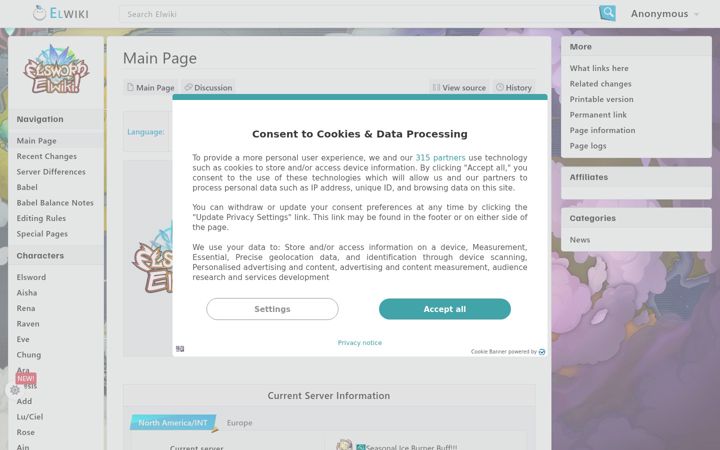This screenshot has height=450, width=720.
Task: Open Page information link
Action: pyautogui.click(x=602, y=130)
